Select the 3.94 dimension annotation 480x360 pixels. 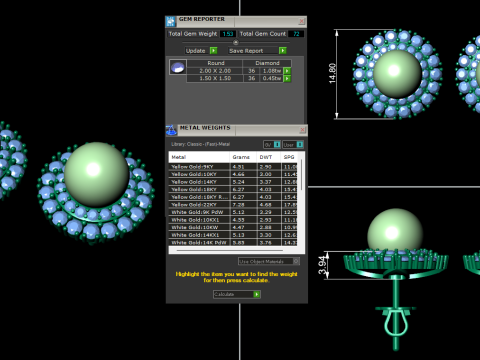(322, 265)
